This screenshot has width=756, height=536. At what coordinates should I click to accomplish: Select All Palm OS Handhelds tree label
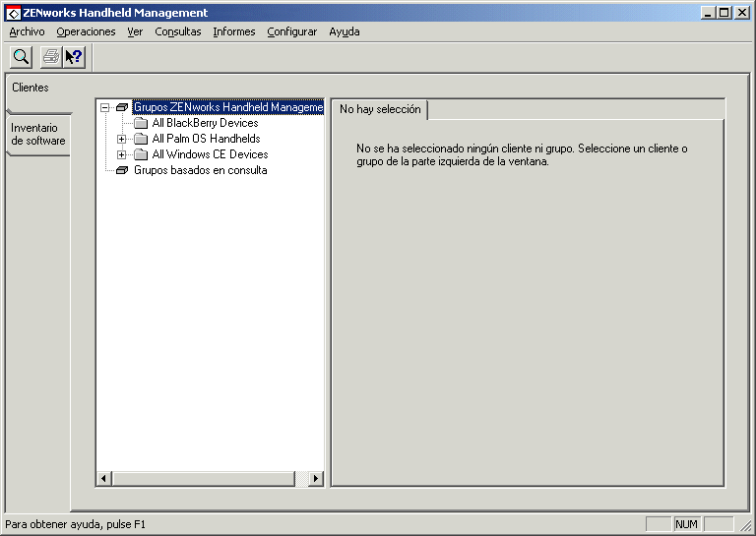point(206,139)
